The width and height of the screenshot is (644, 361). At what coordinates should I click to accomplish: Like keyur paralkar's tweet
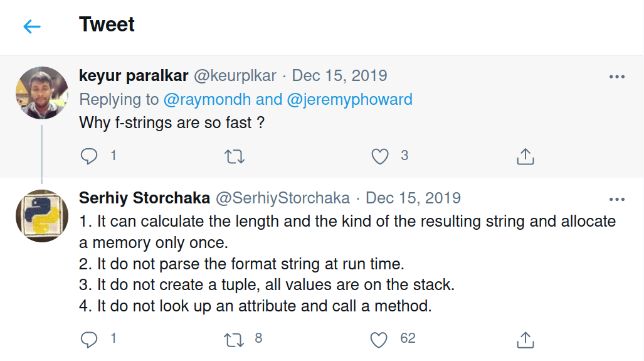click(380, 156)
